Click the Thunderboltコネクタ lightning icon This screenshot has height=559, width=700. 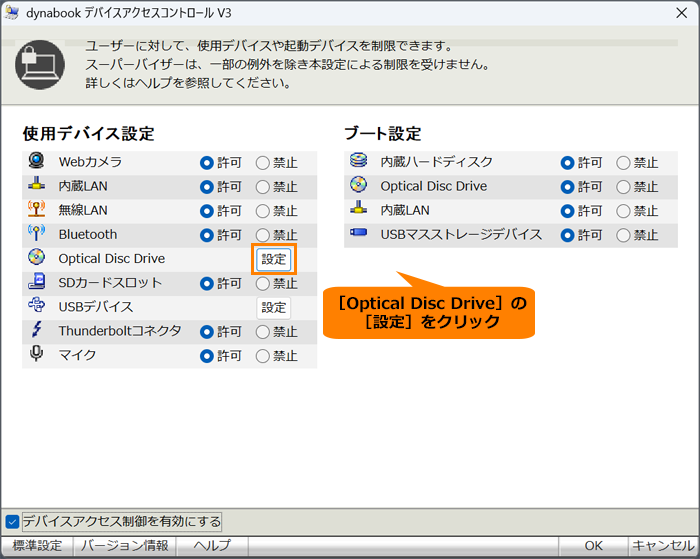pos(36,330)
